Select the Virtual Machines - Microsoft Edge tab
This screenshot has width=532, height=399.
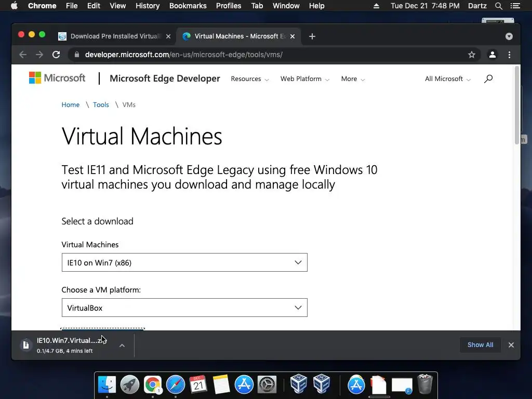[237, 36]
